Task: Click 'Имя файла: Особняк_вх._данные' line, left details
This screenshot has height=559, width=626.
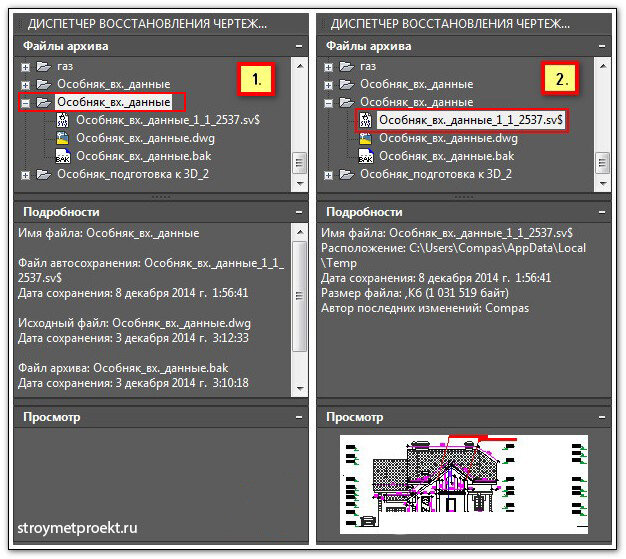Action: (109, 233)
